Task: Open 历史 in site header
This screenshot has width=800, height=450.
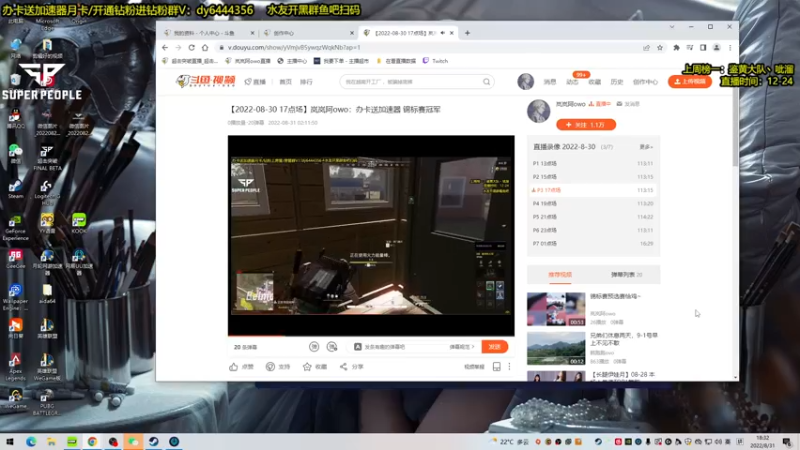Action: [617, 82]
